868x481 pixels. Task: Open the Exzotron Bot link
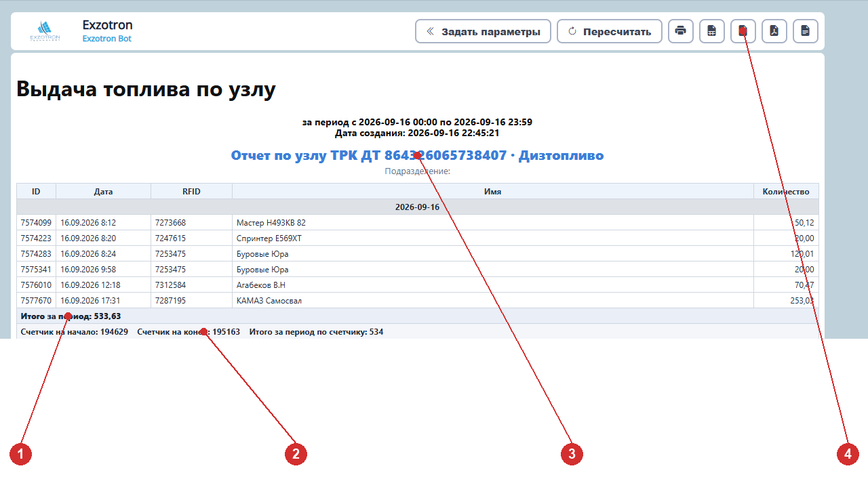[107, 39]
